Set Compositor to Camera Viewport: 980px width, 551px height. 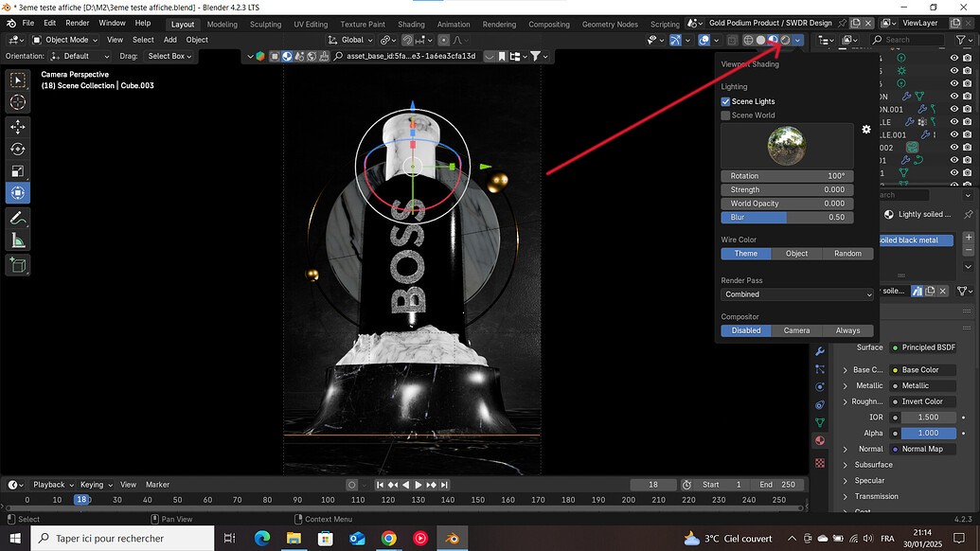click(796, 330)
